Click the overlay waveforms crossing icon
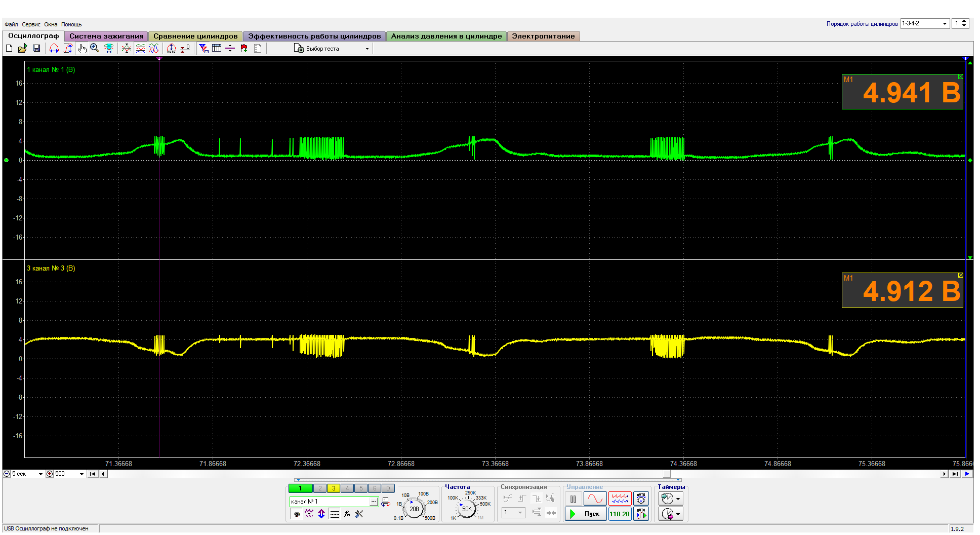Screen dimensions: 980x535 tap(127, 48)
